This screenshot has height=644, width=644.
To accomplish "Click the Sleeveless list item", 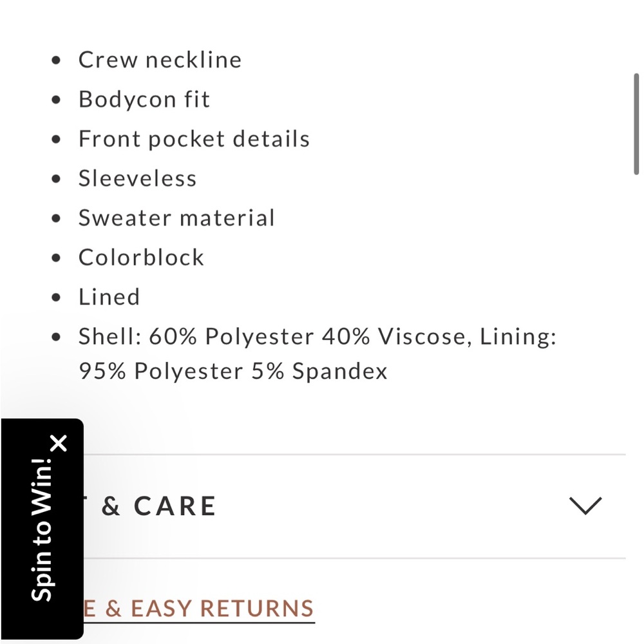I will pos(137,178).
